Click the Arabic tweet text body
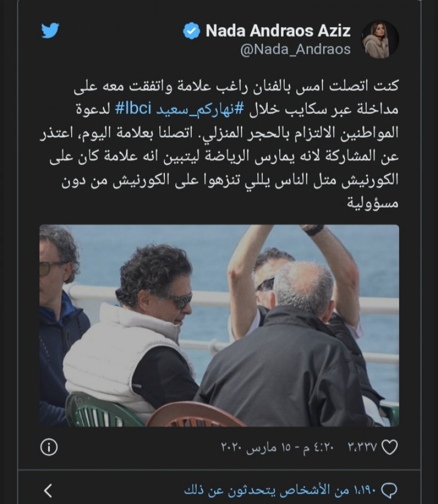 click(x=219, y=144)
